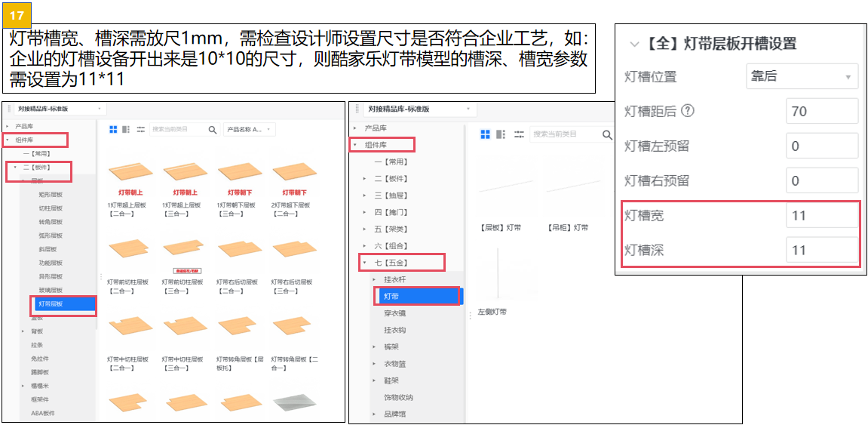Click the help icon beside 灯槽距后
This screenshot has height=425, width=868.
point(687,111)
